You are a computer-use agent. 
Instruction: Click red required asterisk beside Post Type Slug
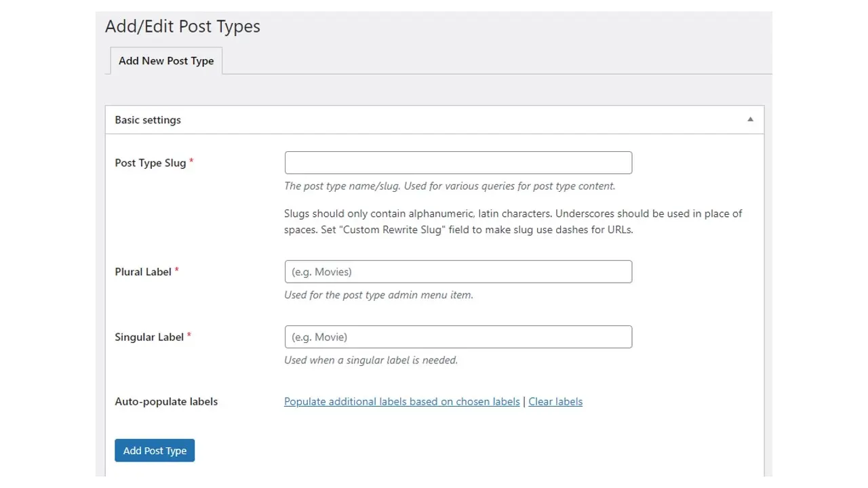tap(191, 161)
